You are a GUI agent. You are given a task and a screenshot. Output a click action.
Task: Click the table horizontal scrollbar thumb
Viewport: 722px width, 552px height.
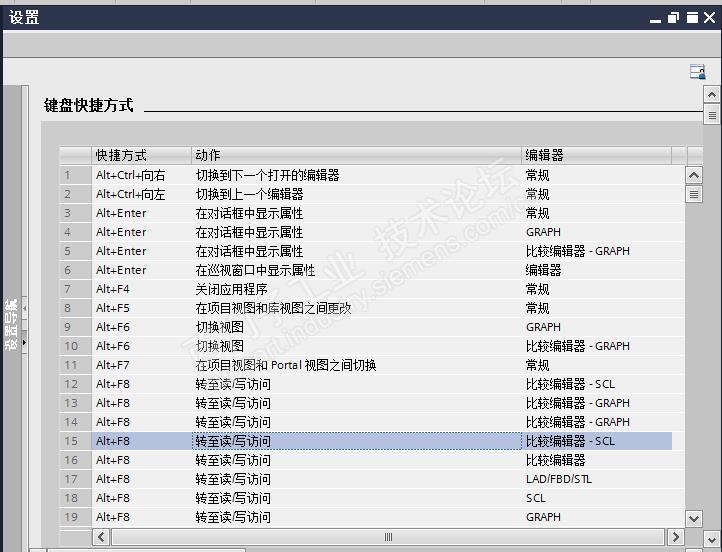[388, 537]
